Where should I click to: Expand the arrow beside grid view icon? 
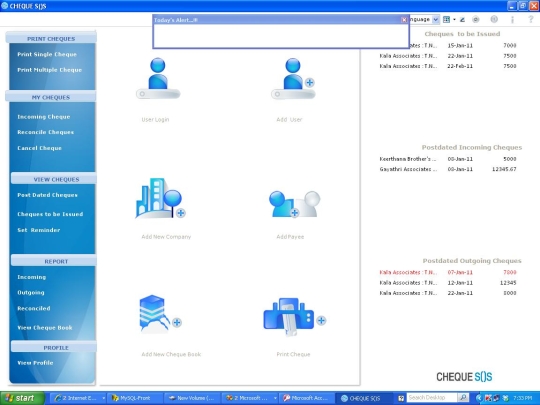click(x=454, y=20)
